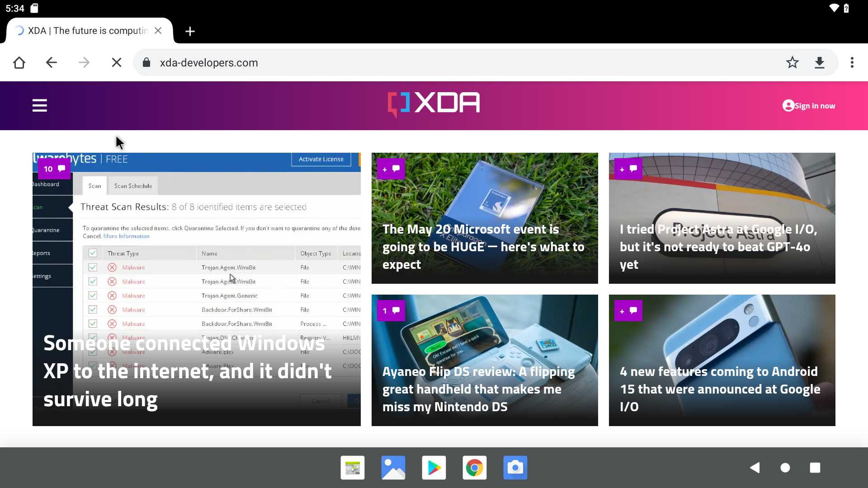Open Chrome three-dot overflow menu
868x488 pixels.
pyautogui.click(x=852, y=62)
